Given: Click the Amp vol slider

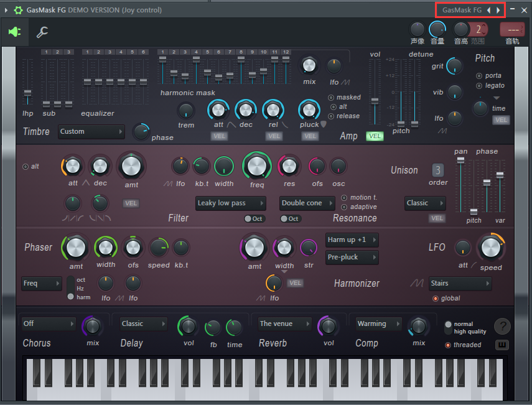Looking at the screenshot, I should point(375,92).
